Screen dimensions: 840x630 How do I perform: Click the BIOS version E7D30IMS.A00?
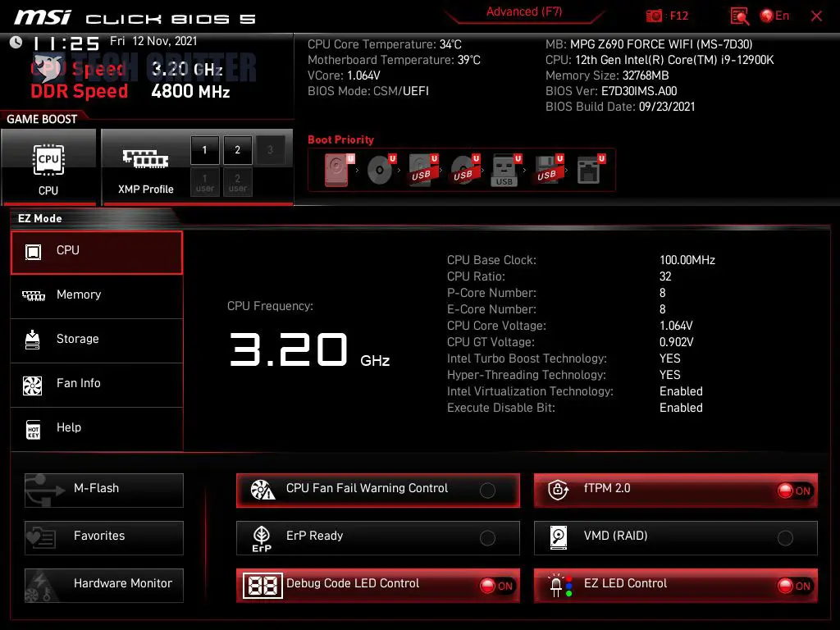pyautogui.click(x=639, y=91)
